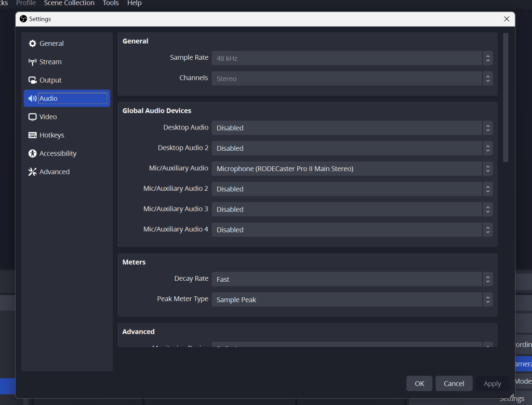Click the Desktop Audio dropdown arrow
Viewport: 532px width, 405px height.
[488, 128]
